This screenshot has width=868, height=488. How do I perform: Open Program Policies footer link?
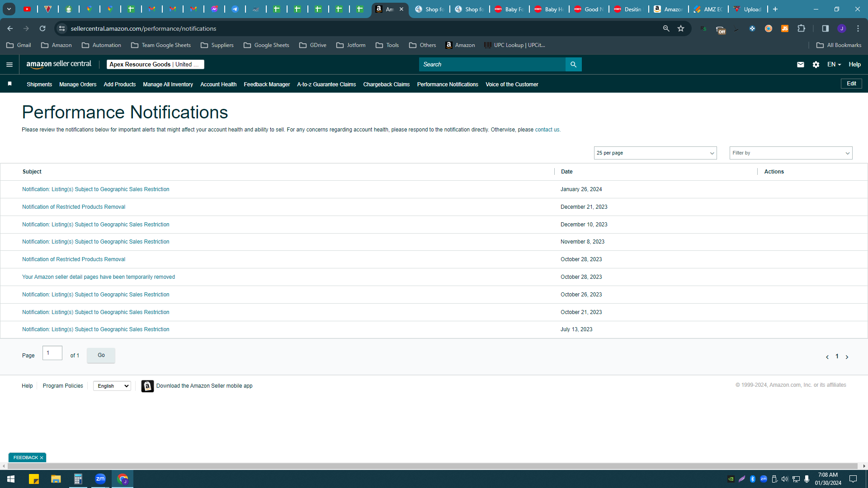[63, 386]
